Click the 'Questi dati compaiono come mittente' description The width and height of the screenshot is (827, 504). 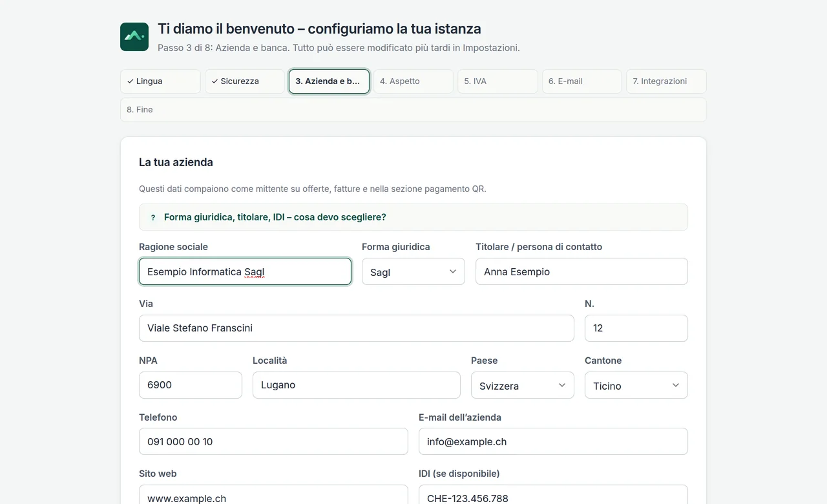(313, 189)
